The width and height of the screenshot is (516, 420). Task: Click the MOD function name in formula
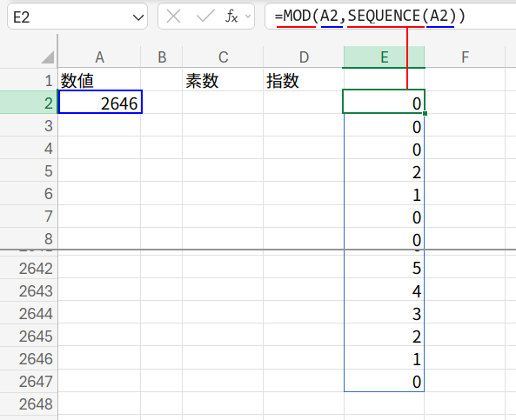pyautogui.click(x=297, y=16)
